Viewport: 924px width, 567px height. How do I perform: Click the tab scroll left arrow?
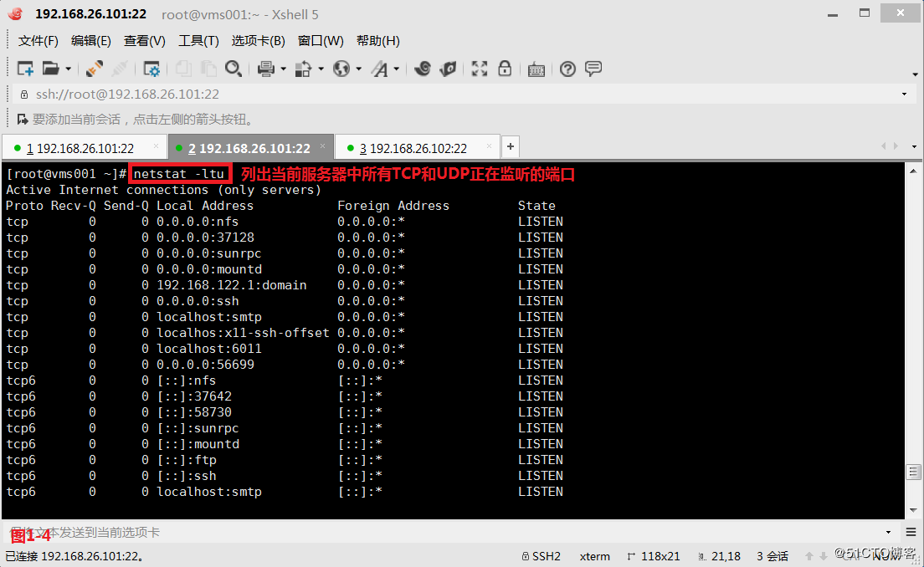[883, 146]
